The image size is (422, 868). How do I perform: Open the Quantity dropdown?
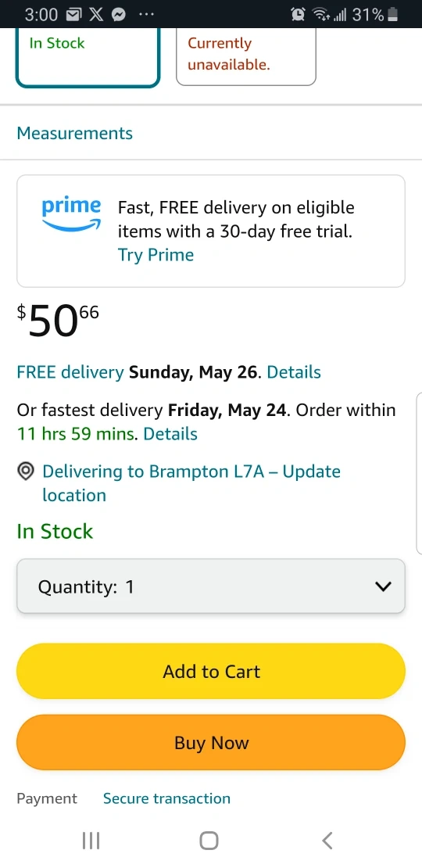pyautogui.click(x=211, y=586)
